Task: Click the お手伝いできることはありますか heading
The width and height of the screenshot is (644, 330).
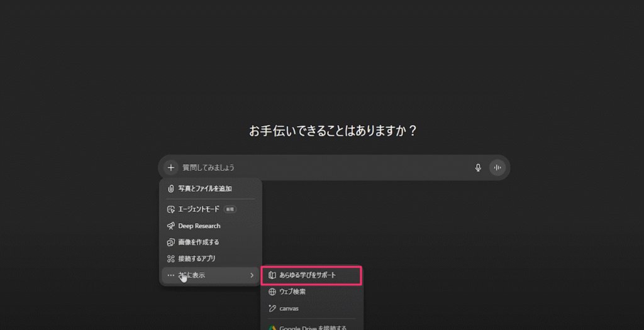Action: coord(333,131)
